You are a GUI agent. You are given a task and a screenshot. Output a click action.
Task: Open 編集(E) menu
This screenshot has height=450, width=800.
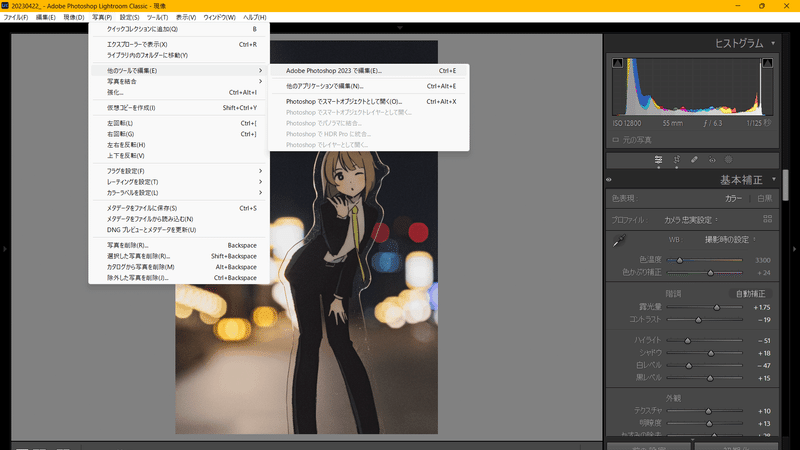(45, 17)
